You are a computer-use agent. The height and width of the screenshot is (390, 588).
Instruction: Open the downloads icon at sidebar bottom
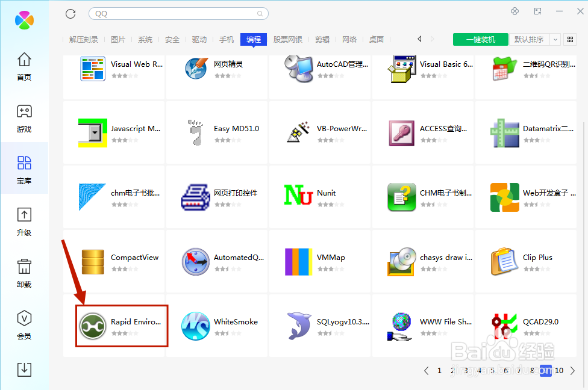24,370
